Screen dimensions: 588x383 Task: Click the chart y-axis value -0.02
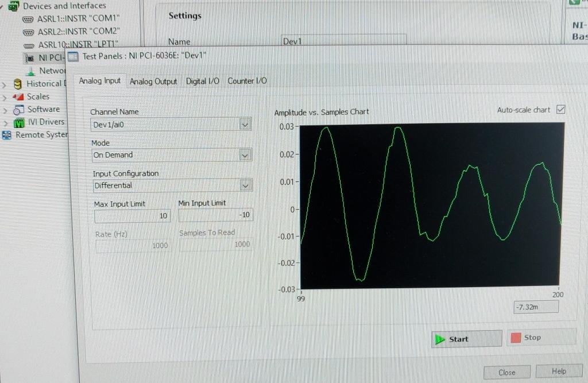pyautogui.click(x=287, y=263)
